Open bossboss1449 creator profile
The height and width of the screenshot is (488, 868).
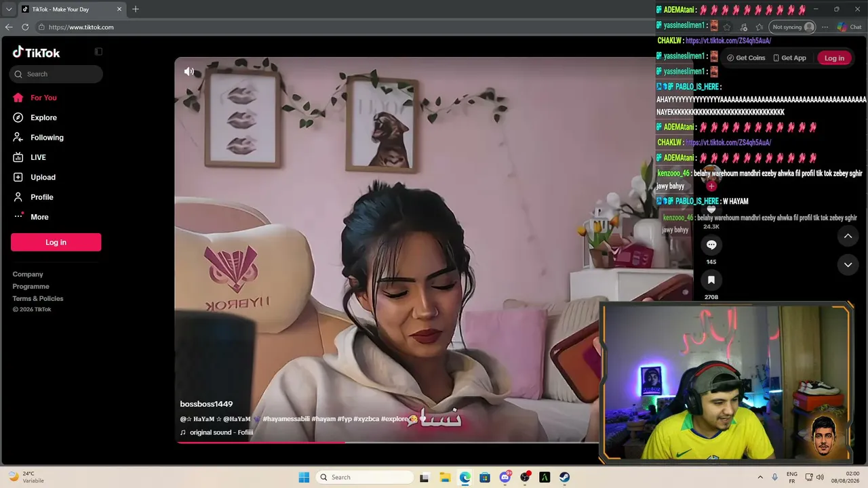(x=206, y=404)
